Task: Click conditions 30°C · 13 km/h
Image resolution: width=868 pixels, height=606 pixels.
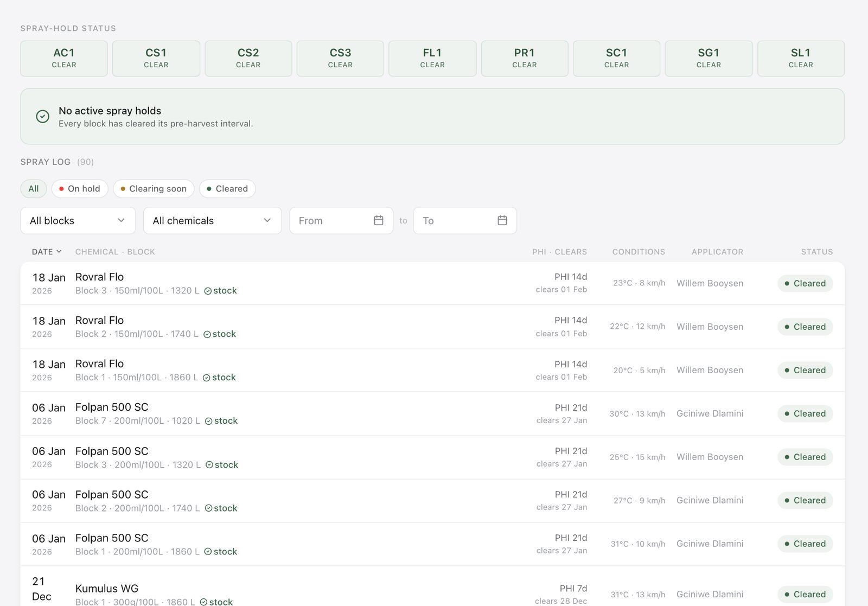Action: [x=637, y=413]
